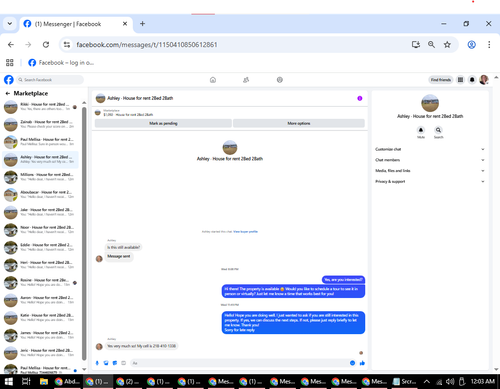500x389 pixels.
Task: Mute the chat using the bell icon
Action: 421,130
